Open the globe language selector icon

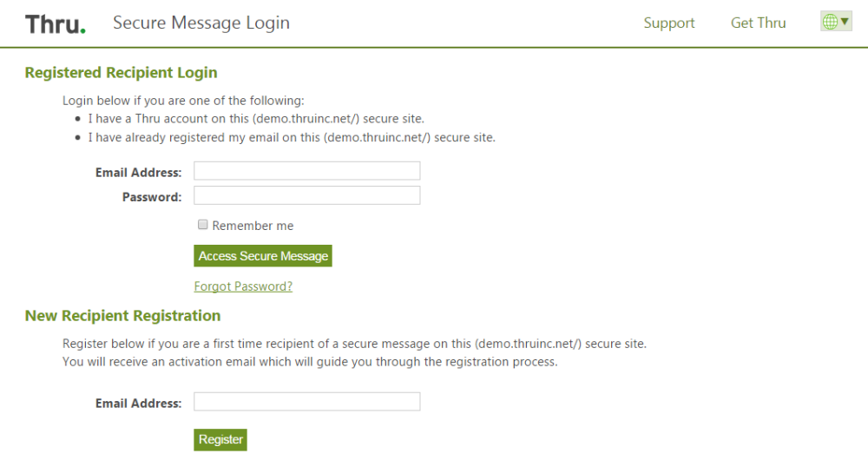click(830, 22)
